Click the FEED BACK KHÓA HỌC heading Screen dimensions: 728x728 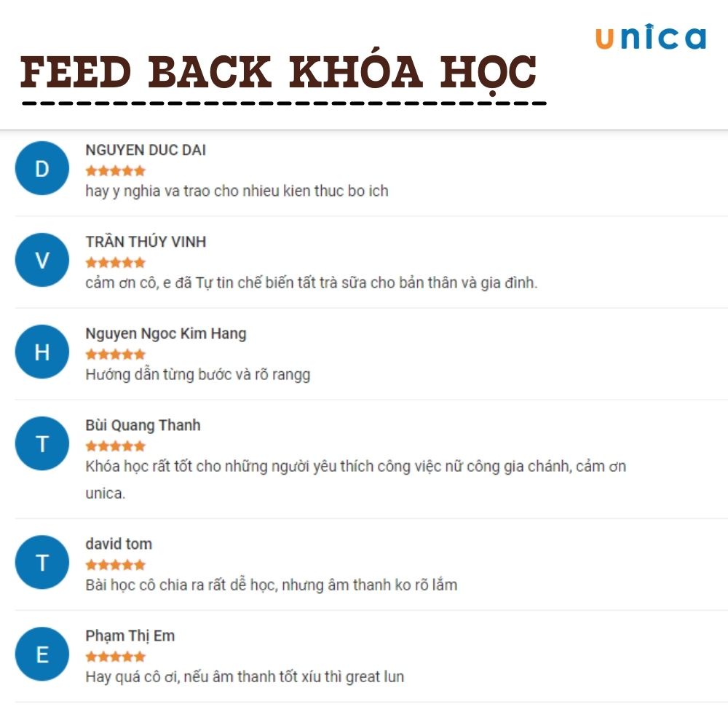[279, 73]
